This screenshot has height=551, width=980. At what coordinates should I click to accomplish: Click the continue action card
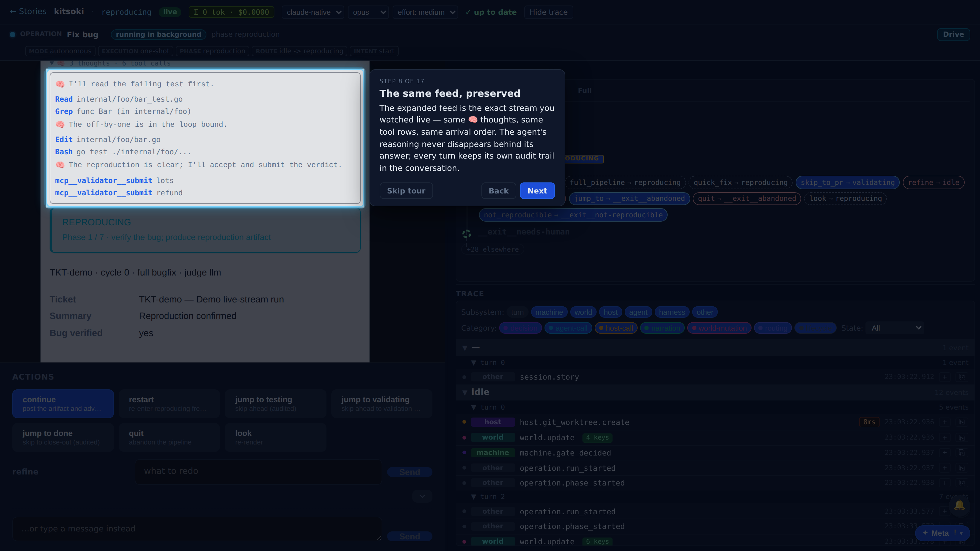[63, 403]
